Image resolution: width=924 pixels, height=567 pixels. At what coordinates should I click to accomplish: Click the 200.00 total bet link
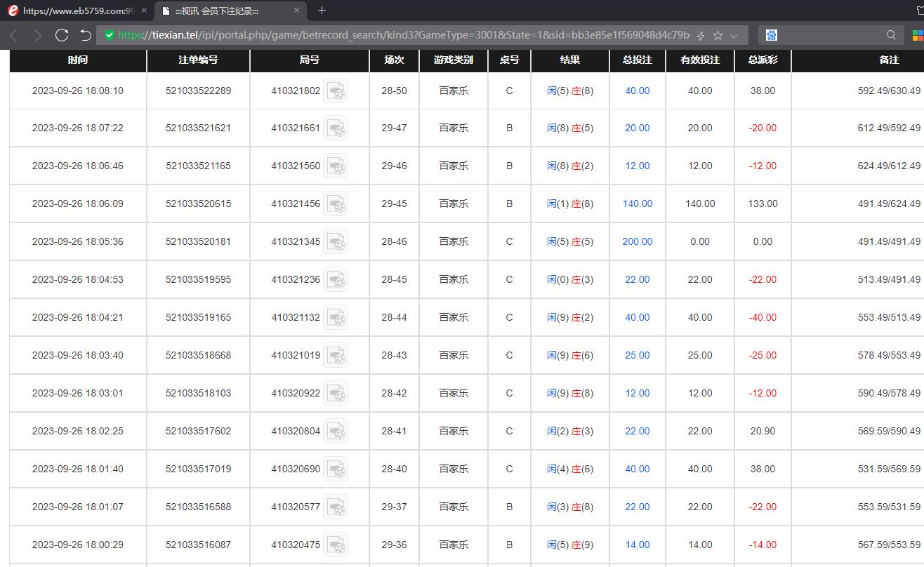click(x=637, y=241)
